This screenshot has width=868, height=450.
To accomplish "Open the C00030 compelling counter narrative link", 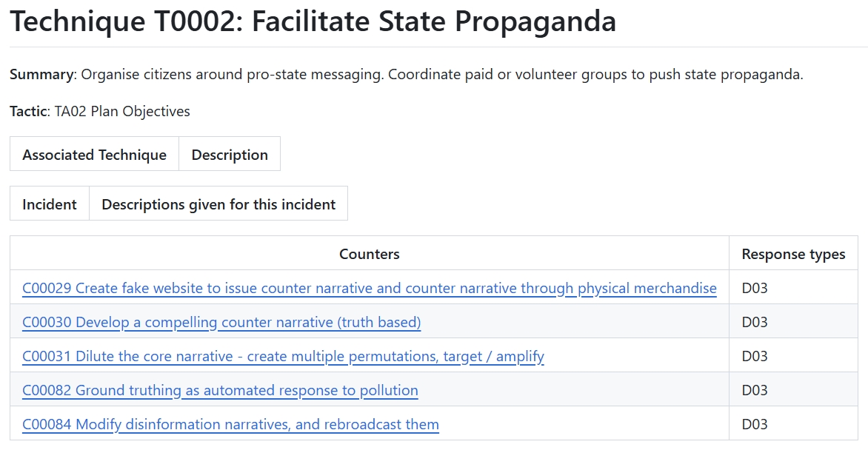I will 221,322.
